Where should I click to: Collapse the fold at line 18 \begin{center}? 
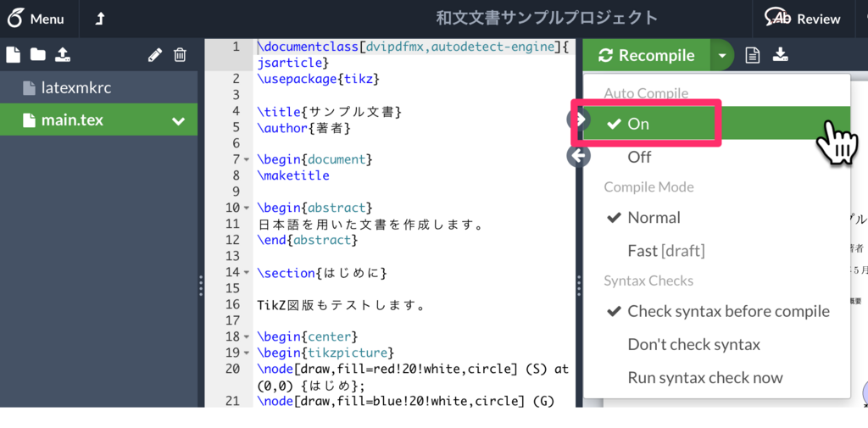pyautogui.click(x=247, y=336)
